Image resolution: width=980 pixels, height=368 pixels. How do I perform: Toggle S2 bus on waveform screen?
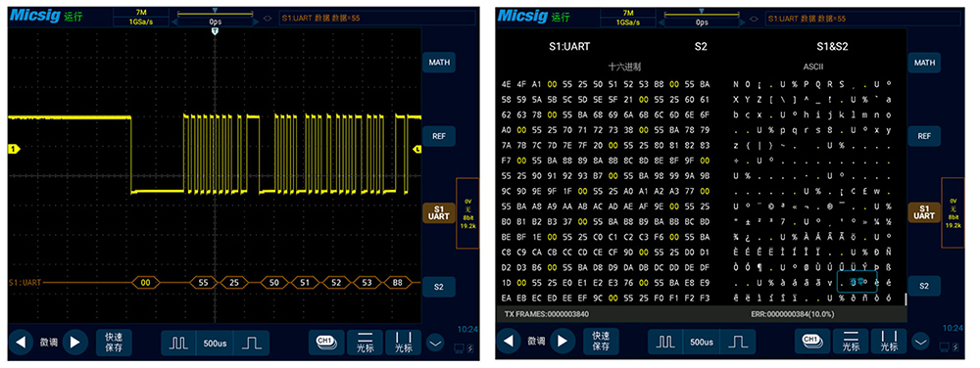tap(438, 287)
